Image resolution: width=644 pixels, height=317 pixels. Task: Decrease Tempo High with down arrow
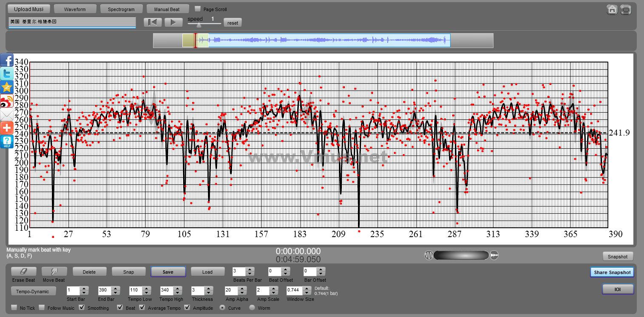177,293
